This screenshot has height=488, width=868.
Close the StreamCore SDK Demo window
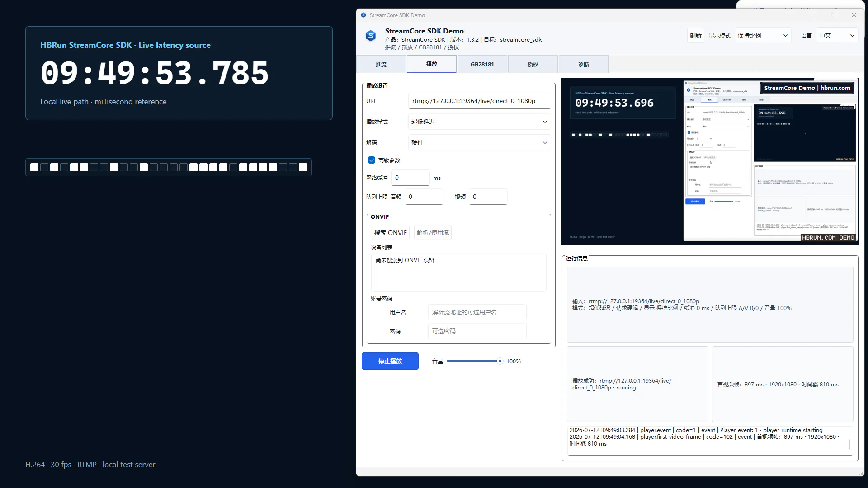pos(854,15)
